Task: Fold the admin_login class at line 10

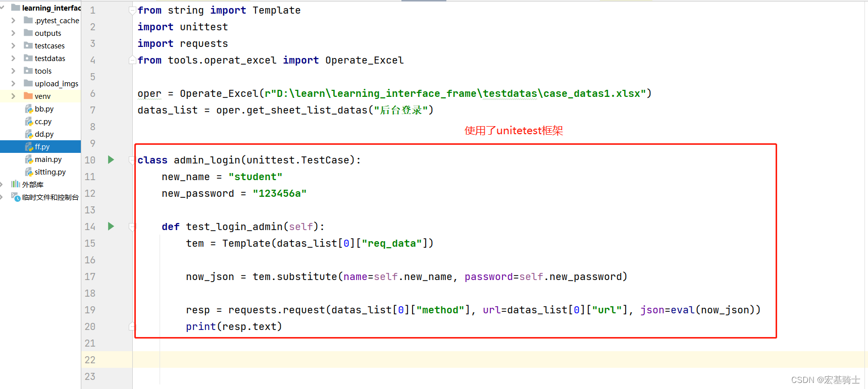Action: click(x=132, y=160)
